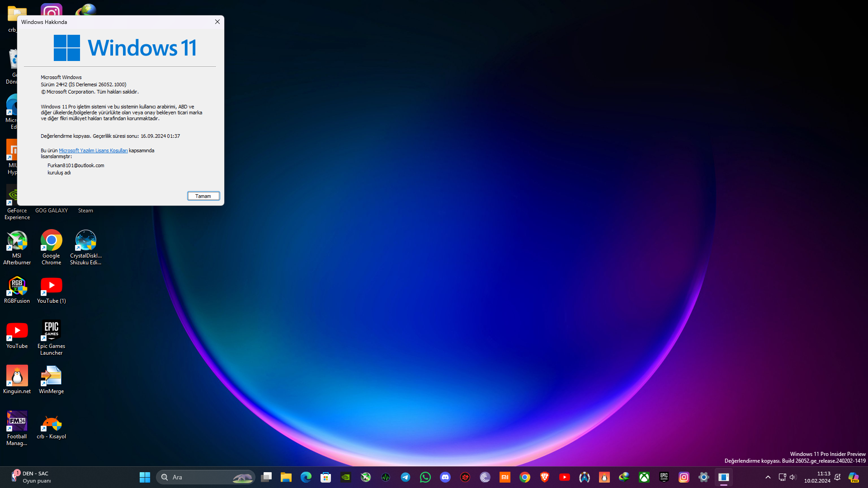
Task: Open clock and date calendar flyout
Action: pyautogui.click(x=817, y=477)
